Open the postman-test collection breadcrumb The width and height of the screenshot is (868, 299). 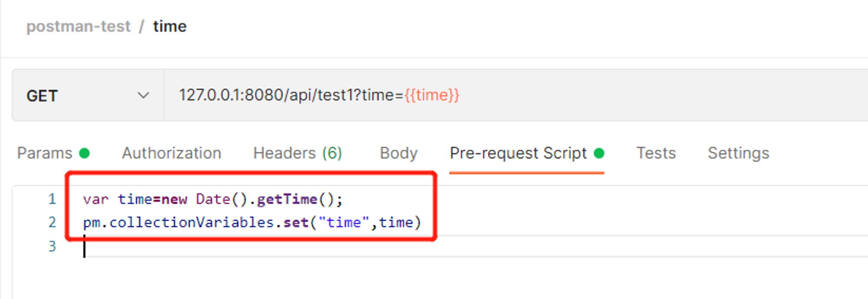tap(78, 26)
